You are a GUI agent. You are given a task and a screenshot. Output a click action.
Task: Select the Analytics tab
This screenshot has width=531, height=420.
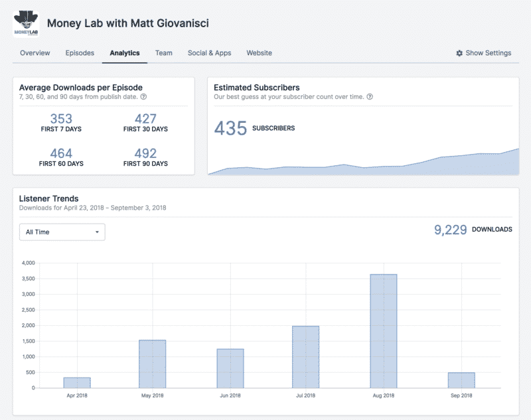coord(125,53)
